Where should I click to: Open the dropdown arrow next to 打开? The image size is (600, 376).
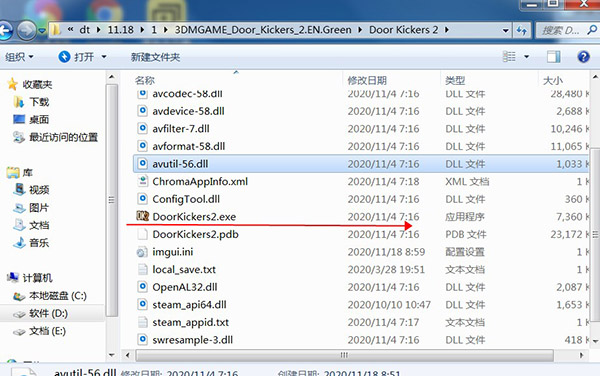tap(104, 57)
